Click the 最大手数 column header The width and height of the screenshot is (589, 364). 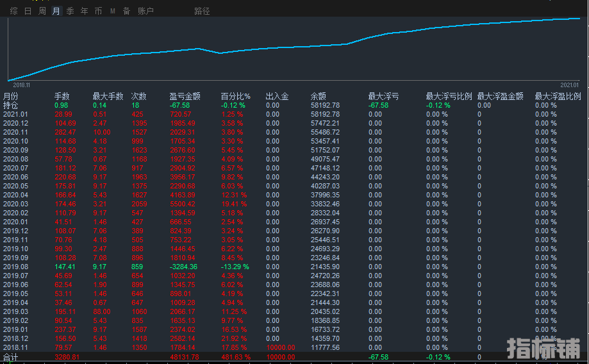[108, 97]
